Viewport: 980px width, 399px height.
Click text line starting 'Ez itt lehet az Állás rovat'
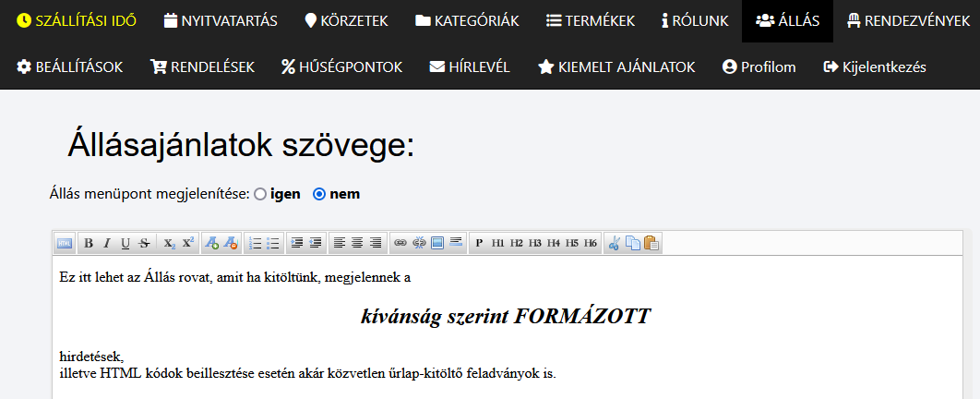point(235,277)
